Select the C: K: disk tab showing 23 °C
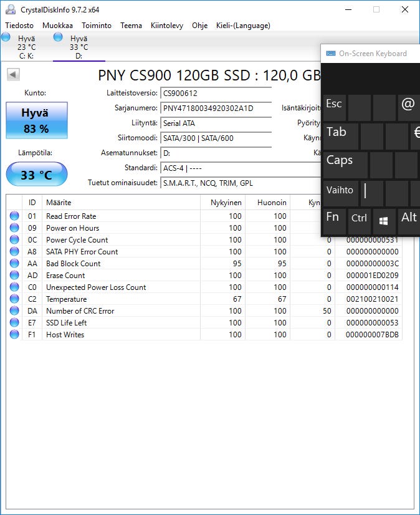The height and width of the screenshot is (515, 420). tap(26, 47)
